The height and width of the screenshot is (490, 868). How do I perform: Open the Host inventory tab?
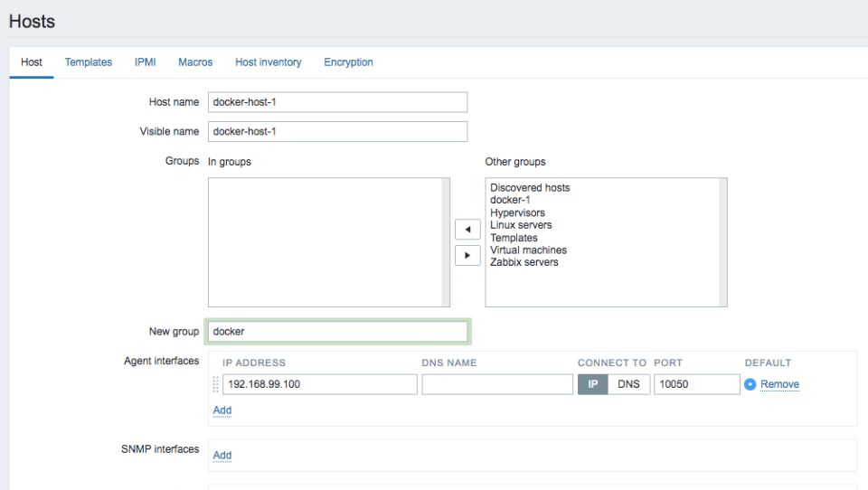tap(269, 62)
